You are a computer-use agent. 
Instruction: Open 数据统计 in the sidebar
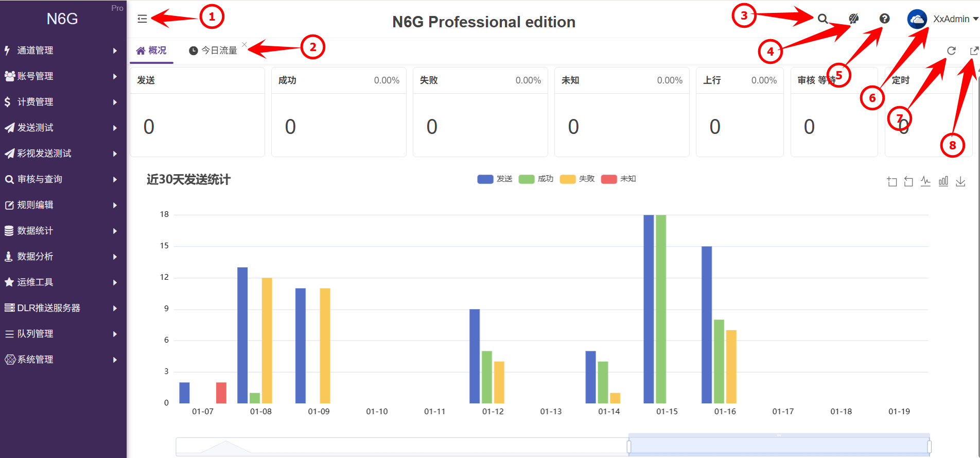[62, 231]
